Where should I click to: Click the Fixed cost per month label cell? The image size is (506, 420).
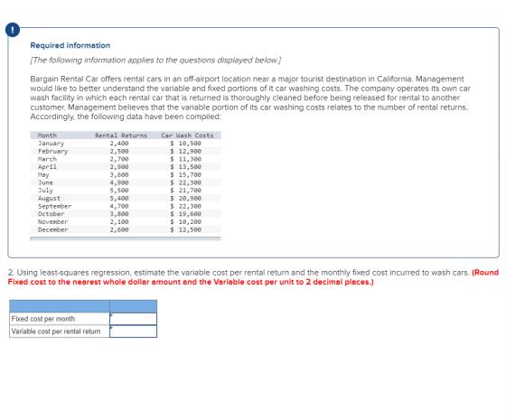point(60,319)
